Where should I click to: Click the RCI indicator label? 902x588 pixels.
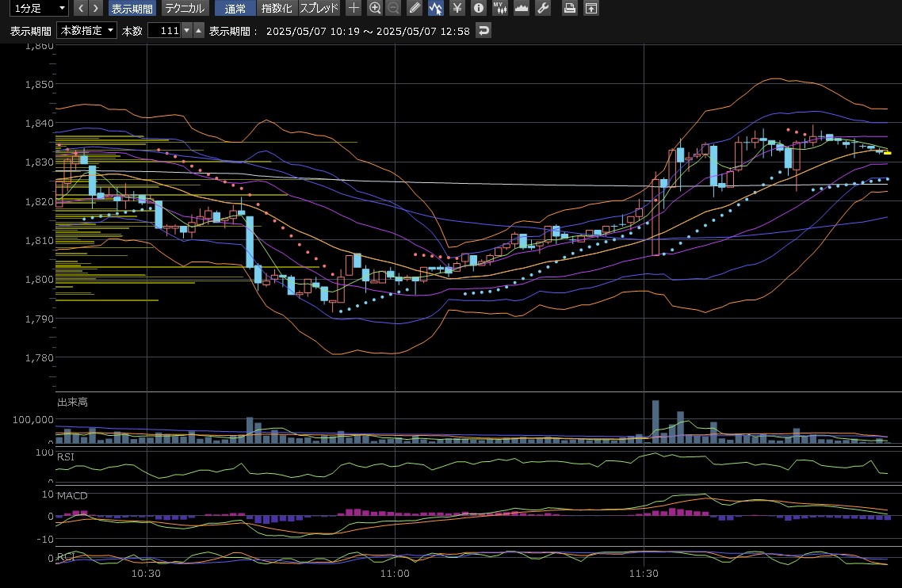66,556
